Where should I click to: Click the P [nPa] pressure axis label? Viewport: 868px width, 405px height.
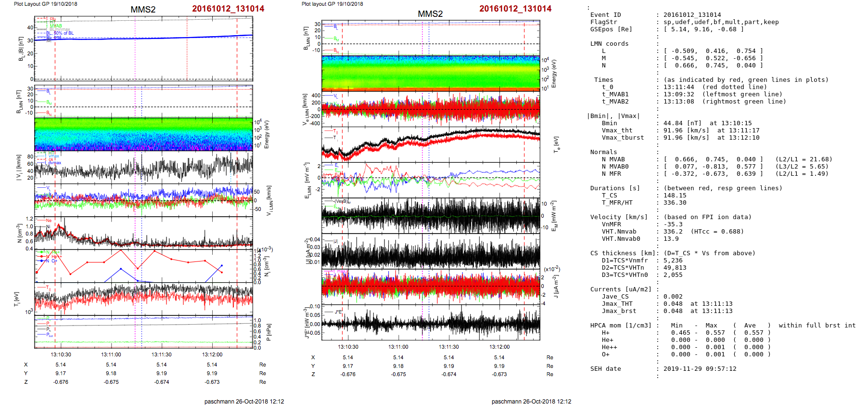268,332
